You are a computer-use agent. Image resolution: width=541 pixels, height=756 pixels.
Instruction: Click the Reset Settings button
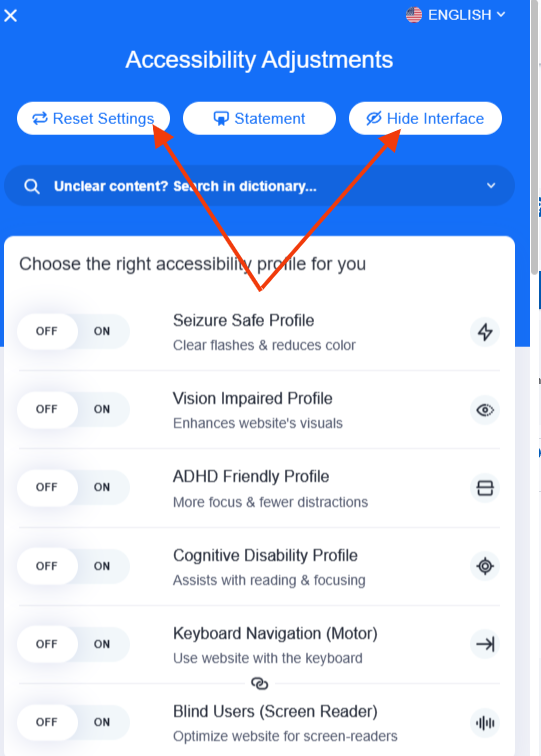(94, 118)
